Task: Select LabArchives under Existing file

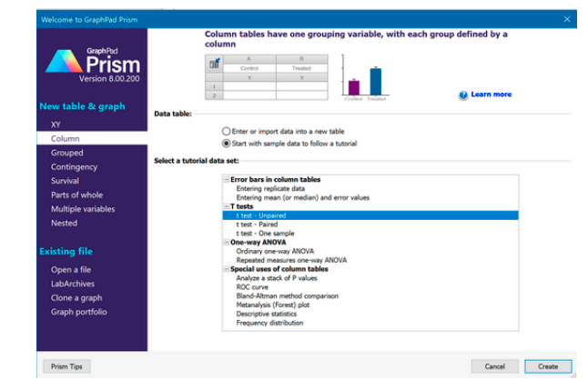Action: click(x=73, y=284)
